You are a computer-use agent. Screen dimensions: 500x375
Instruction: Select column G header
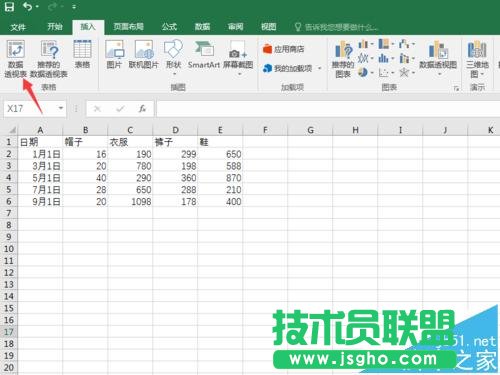[x=310, y=130]
